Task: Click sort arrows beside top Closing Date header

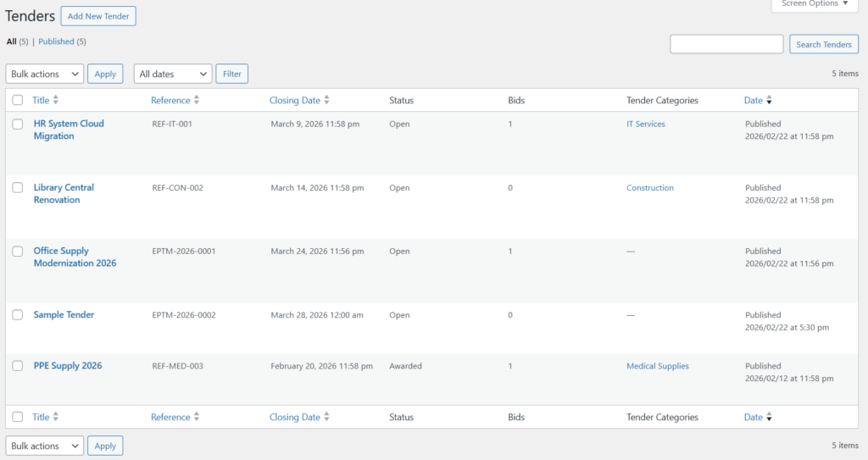Action: point(326,100)
